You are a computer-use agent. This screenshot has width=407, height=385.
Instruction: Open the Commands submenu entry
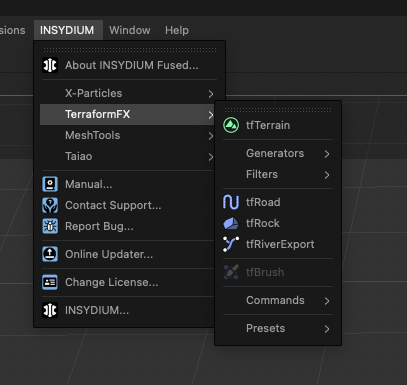pos(278,300)
